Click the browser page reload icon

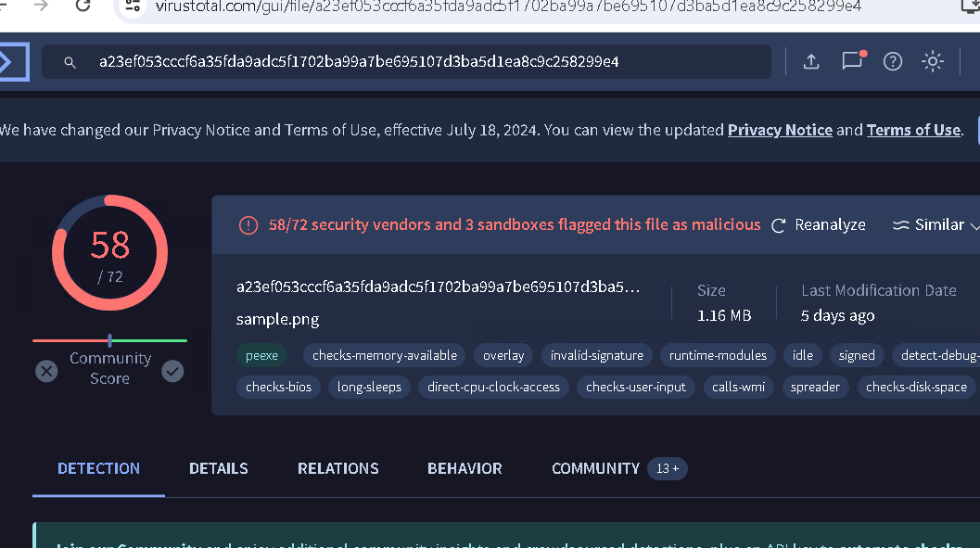(x=83, y=7)
